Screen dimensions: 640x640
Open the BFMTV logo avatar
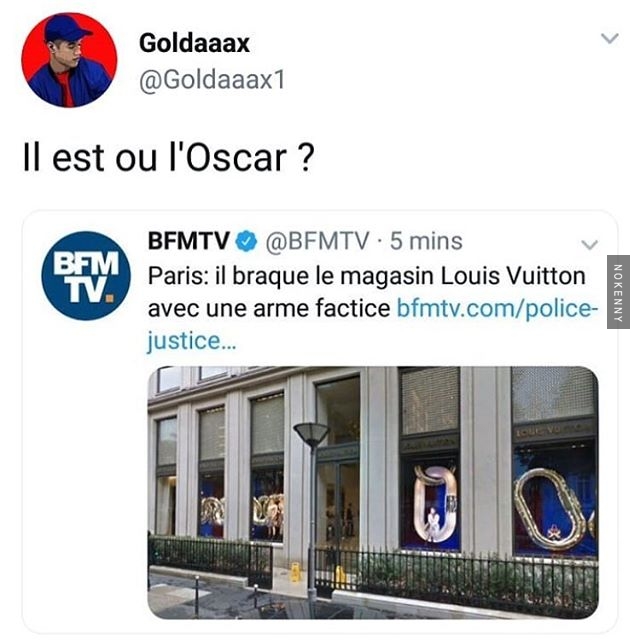[86, 276]
